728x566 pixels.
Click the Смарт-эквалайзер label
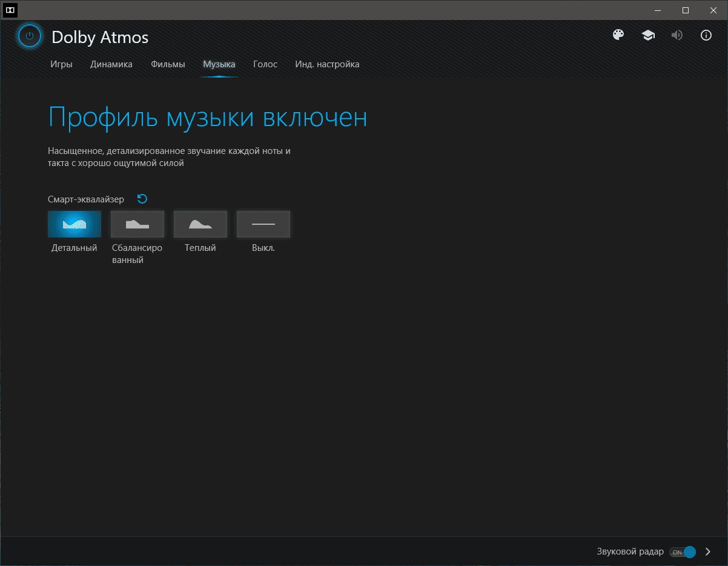coord(86,199)
